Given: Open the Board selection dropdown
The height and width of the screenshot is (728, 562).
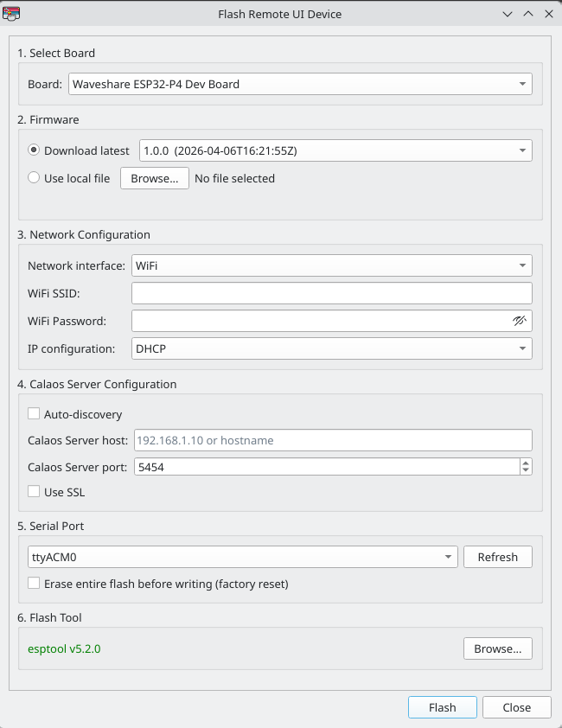Looking at the screenshot, I should (300, 84).
